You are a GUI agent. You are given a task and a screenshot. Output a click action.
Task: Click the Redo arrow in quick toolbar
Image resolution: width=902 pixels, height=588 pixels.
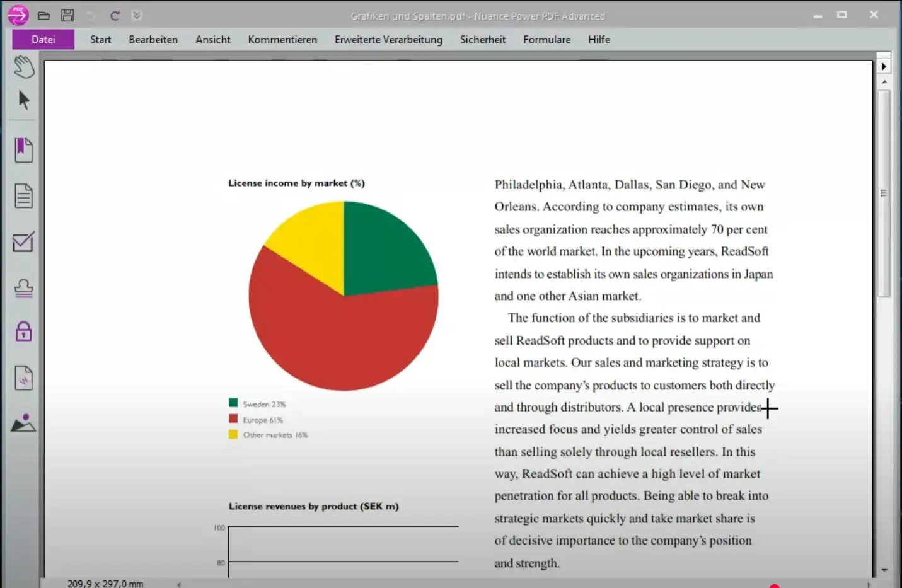115,16
